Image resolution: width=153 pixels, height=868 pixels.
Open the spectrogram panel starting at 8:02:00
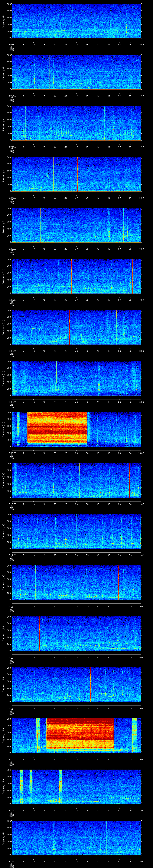[76, 72]
